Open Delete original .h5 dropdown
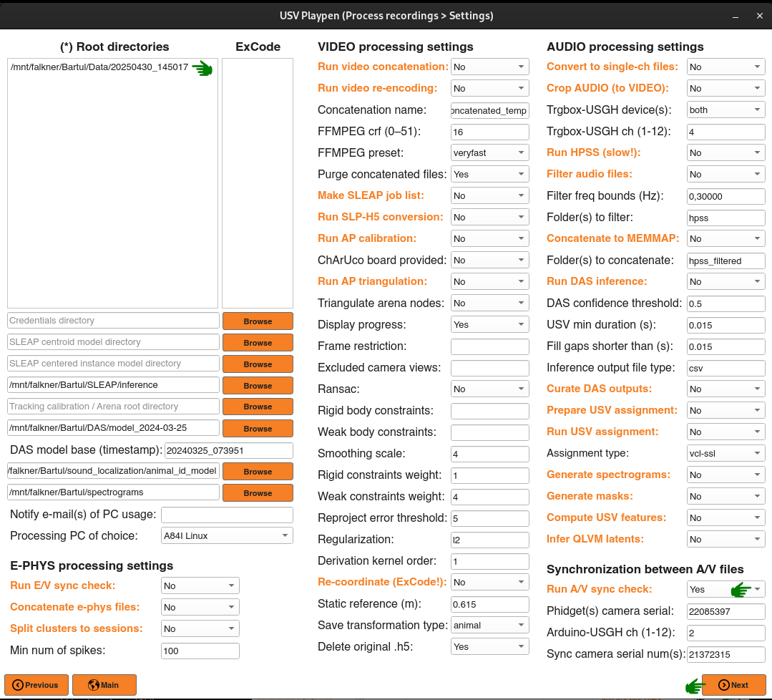This screenshot has width=772, height=700. 490,647
